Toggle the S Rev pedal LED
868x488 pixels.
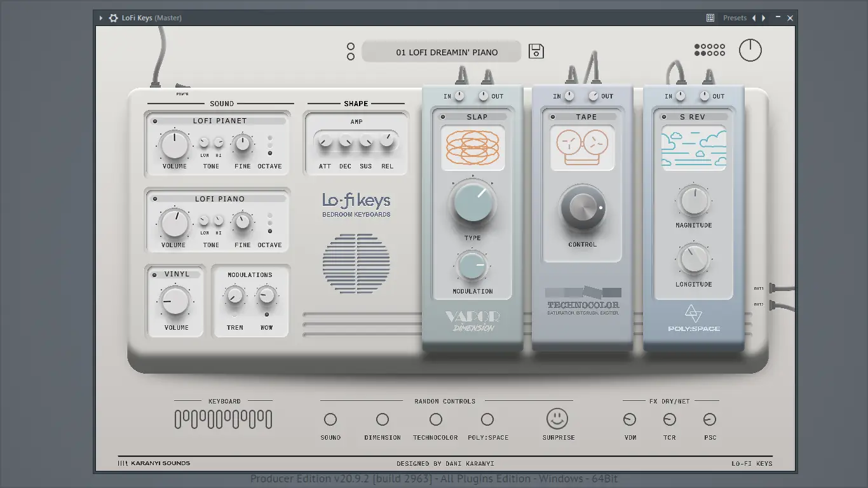click(664, 117)
